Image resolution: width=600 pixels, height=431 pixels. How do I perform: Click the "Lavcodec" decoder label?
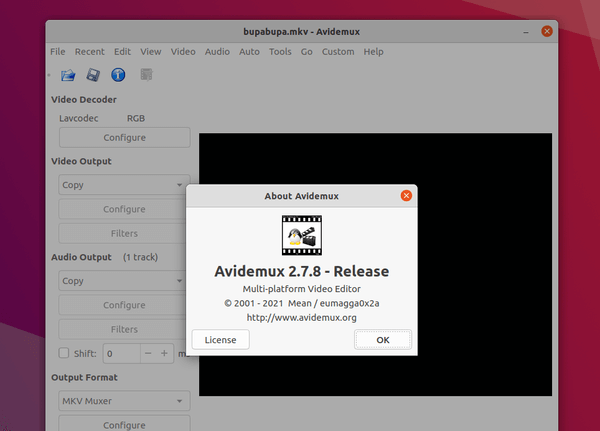pyautogui.click(x=78, y=118)
